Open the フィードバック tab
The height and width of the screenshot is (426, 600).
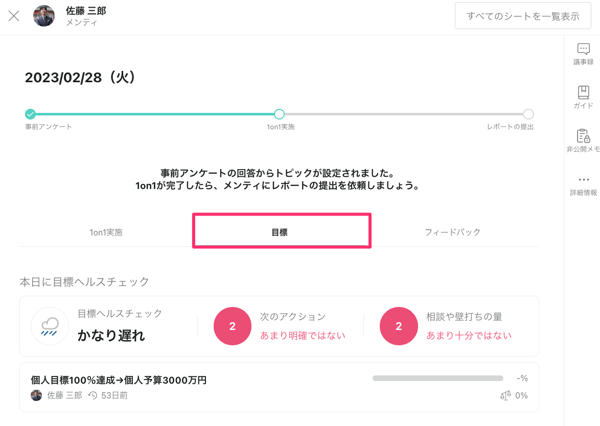[452, 232]
